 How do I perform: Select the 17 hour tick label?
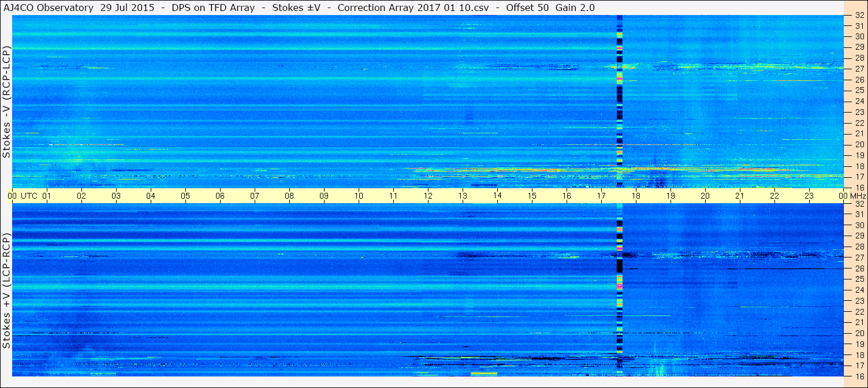[601, 196]
